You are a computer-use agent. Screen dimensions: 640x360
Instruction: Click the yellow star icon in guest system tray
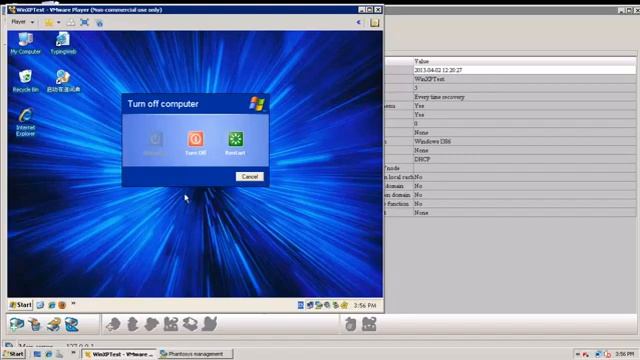[344, 305]
